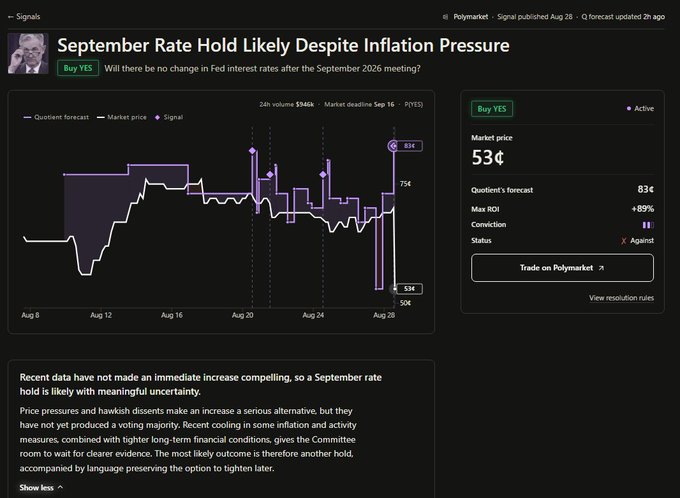This screenshot has height=498, width=680.
Task: Toggle Quotient forecast legend entry
Action: [56, 117]
